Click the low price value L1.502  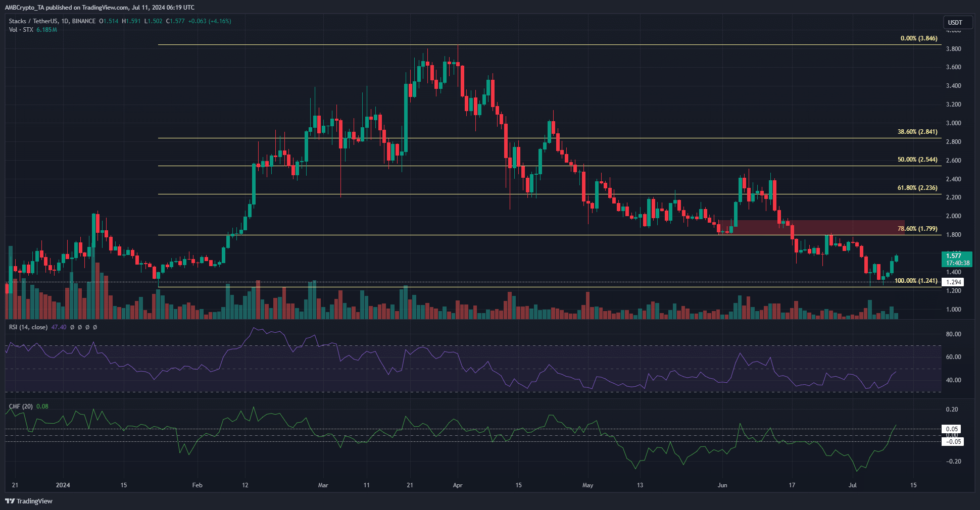(x=154, y=21)
